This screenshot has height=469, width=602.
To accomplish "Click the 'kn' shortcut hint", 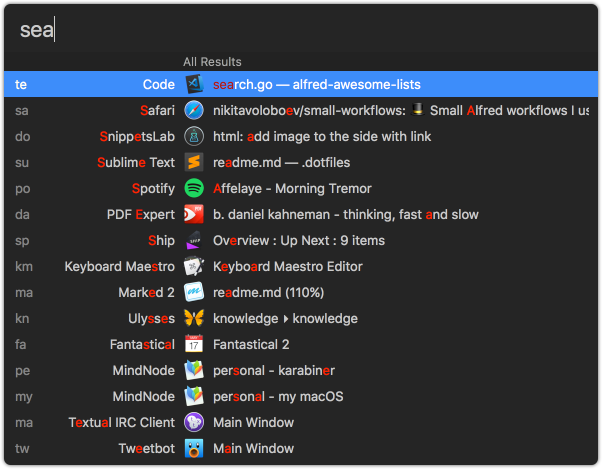I will tap(22, 319).
